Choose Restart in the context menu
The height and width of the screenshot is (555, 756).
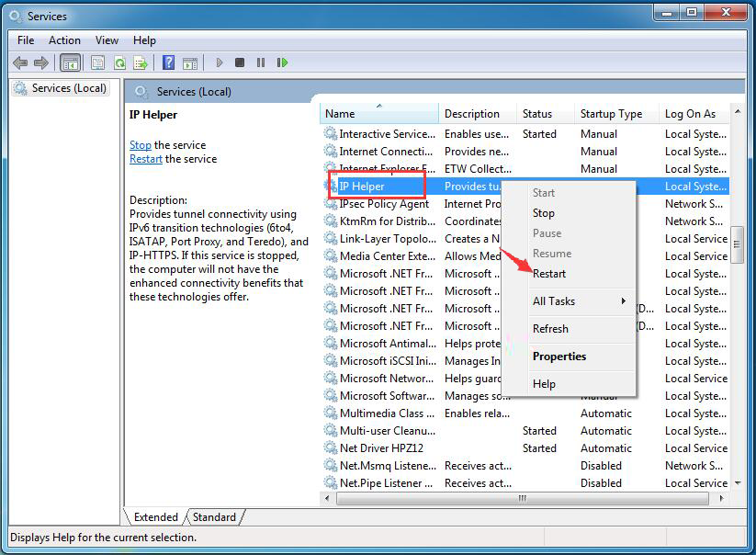[x=569, y=274]
